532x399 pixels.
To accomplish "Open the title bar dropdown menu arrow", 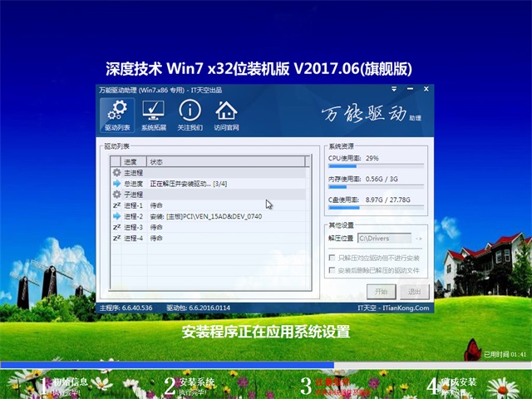I will (394, 89).
